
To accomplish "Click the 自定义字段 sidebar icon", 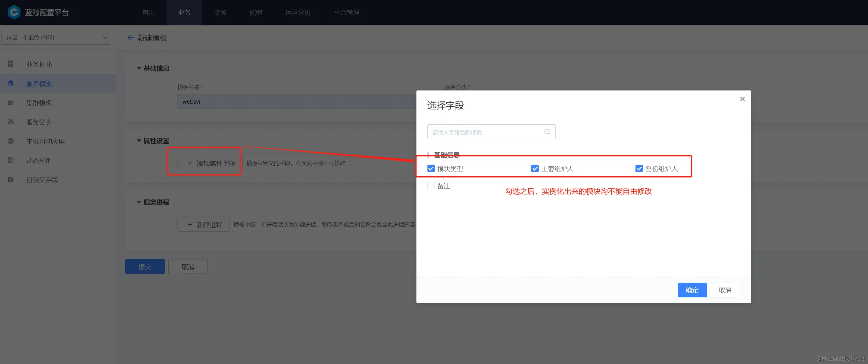I will [x=11, y=179].
